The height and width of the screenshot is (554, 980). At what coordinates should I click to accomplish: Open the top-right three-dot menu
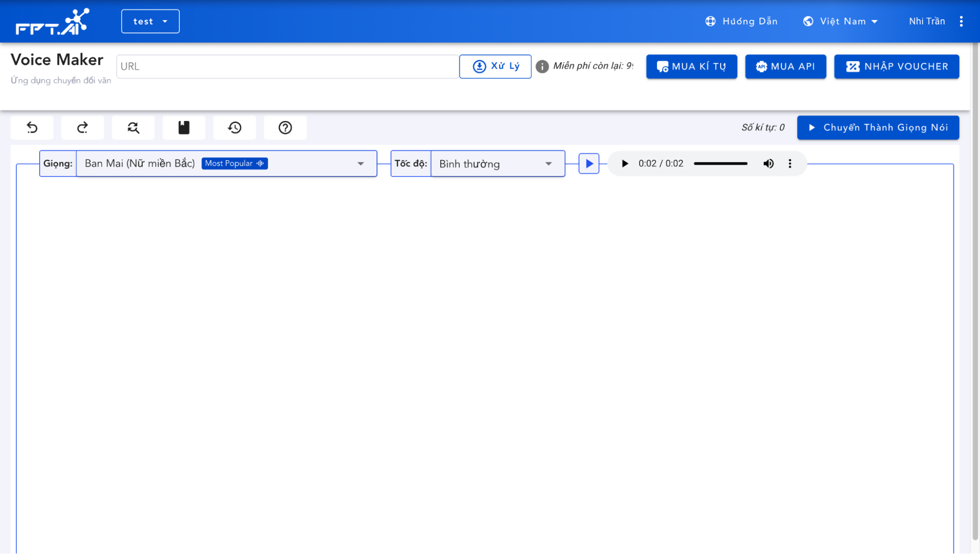[962, 21]
